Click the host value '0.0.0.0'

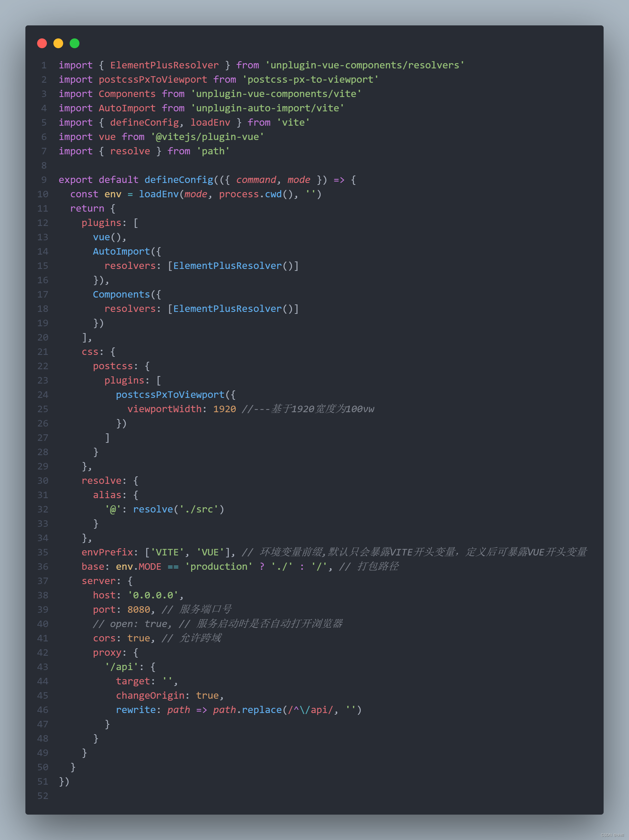pos(153,595)
